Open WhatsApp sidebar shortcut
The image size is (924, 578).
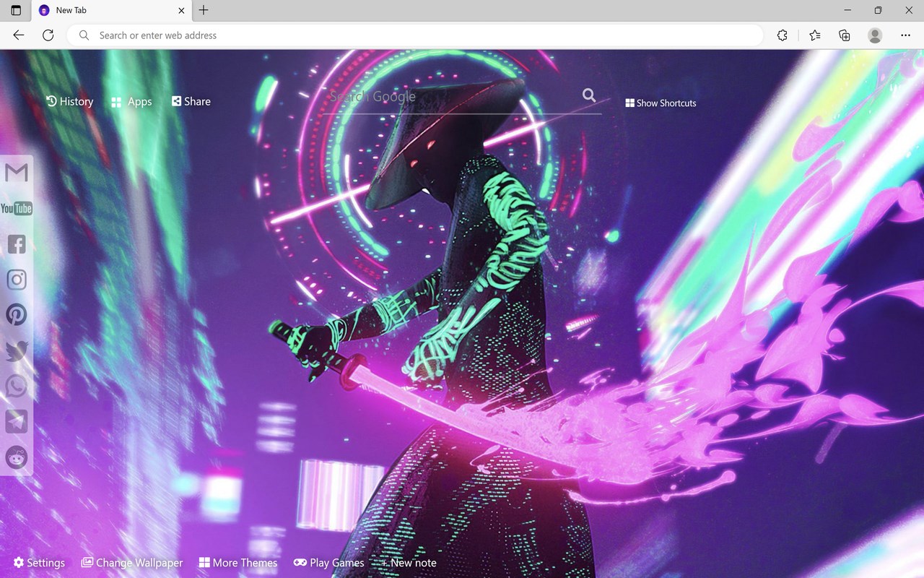click(16, 386)
